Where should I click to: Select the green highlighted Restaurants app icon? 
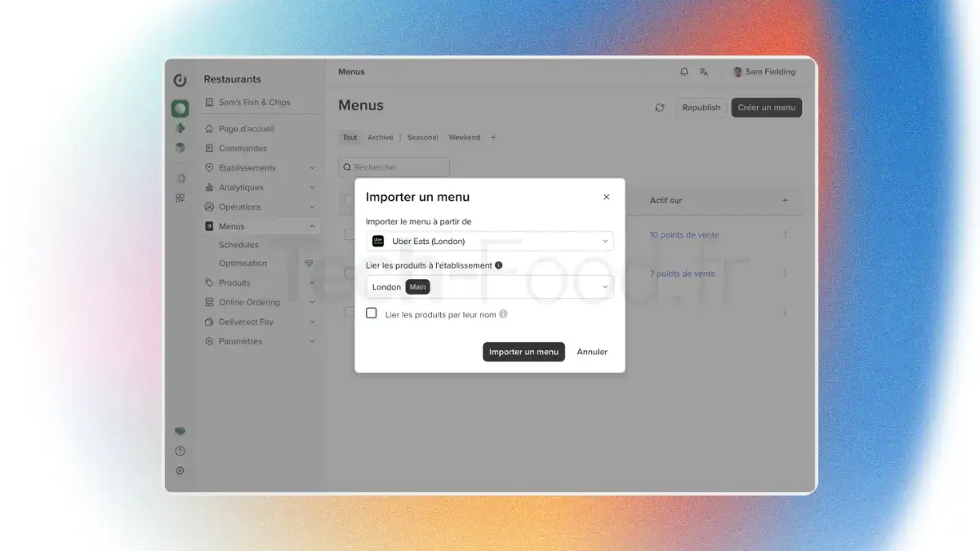point(180,108)
